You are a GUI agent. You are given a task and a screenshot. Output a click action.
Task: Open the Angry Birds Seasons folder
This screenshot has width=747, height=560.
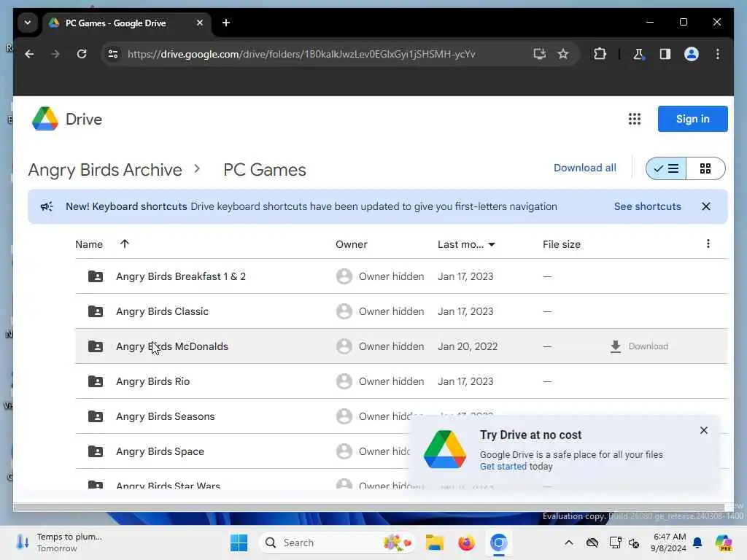(166, 416)
